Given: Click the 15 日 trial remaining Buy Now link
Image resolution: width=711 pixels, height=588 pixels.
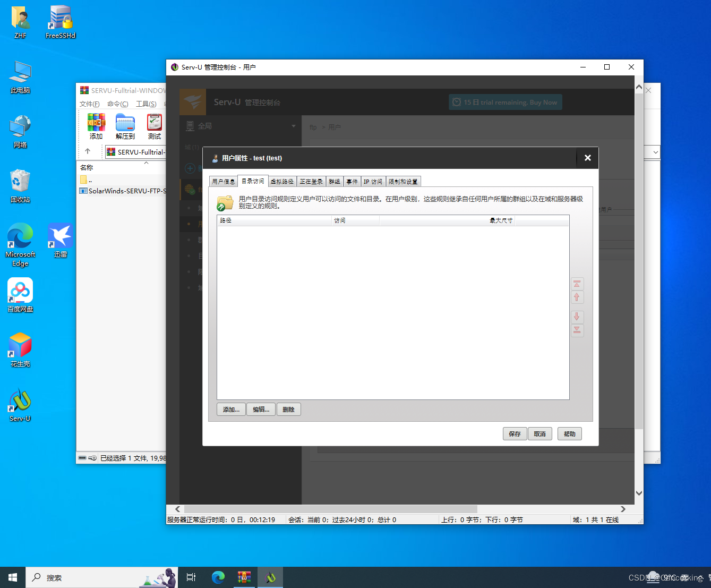Looking at the screenshot, I should click(505, 103).
